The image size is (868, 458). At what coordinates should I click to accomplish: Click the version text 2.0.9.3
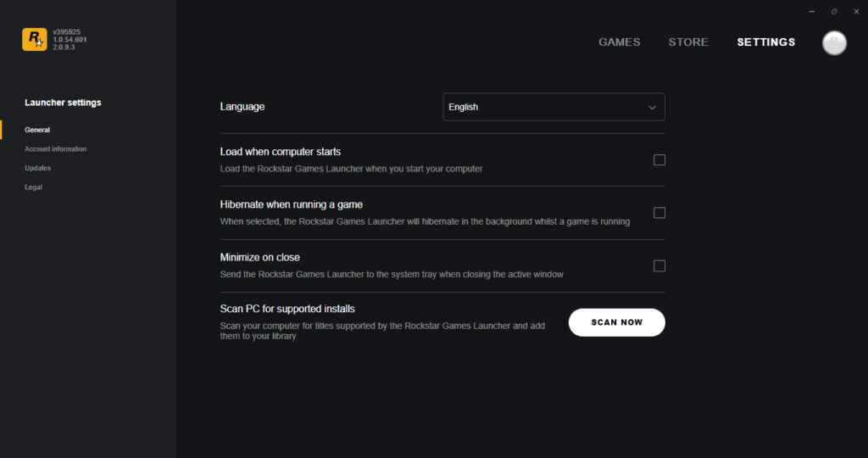coord(64,47)
